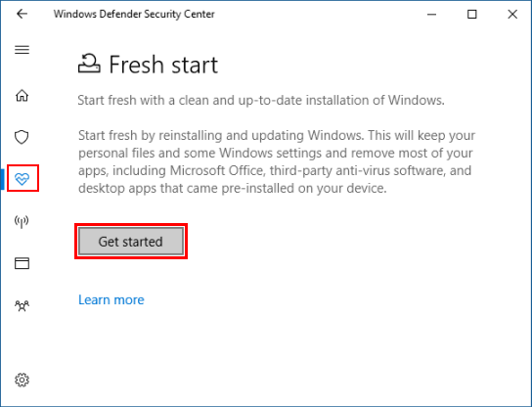Open Family options people icon
The height and width of the screenshot is (407, 532).
(22, 306)
